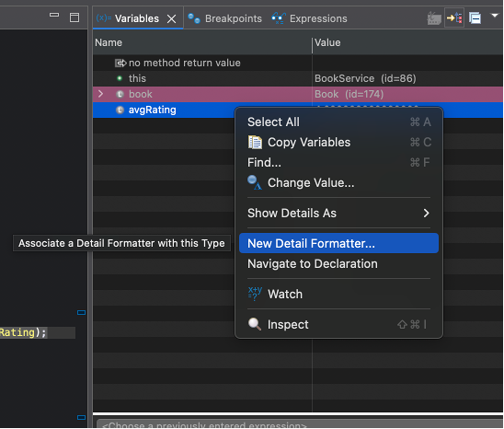This screenshot has width=504, height=429.
Task: Click the Collapse All toolbar icon
Action: [475, 18]
